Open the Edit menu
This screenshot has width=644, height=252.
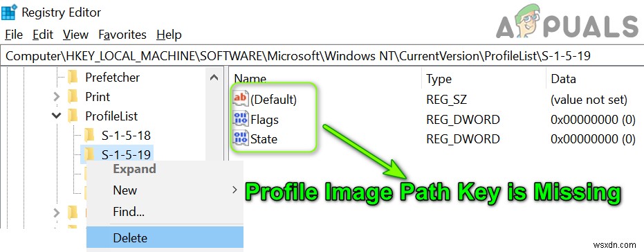click(43, 35)
